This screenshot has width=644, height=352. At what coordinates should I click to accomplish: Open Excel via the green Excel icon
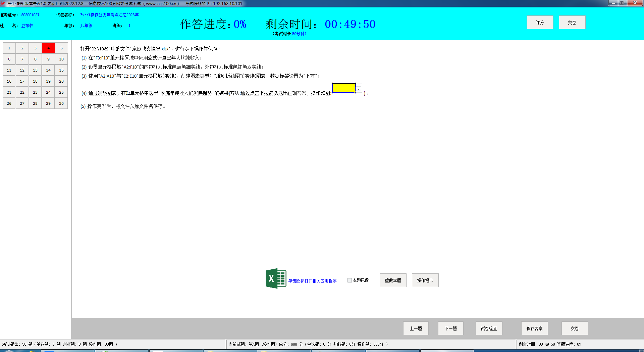(276, 278)
